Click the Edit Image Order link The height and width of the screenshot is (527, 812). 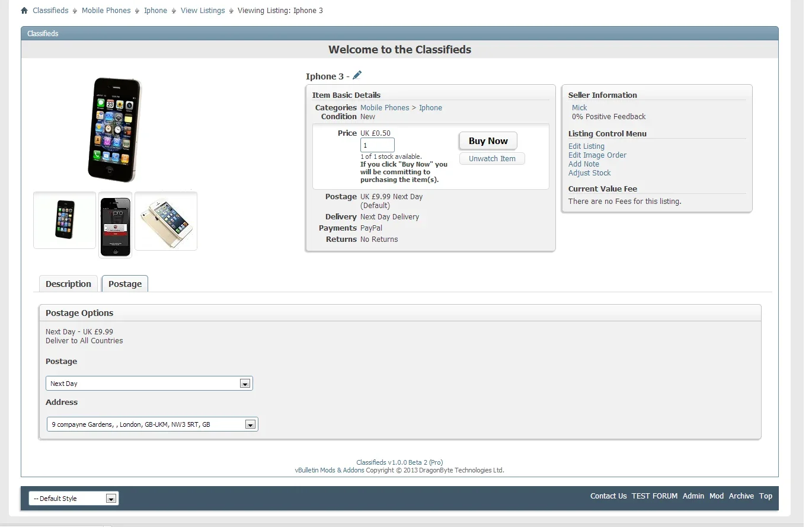click(x=597, y=155)
